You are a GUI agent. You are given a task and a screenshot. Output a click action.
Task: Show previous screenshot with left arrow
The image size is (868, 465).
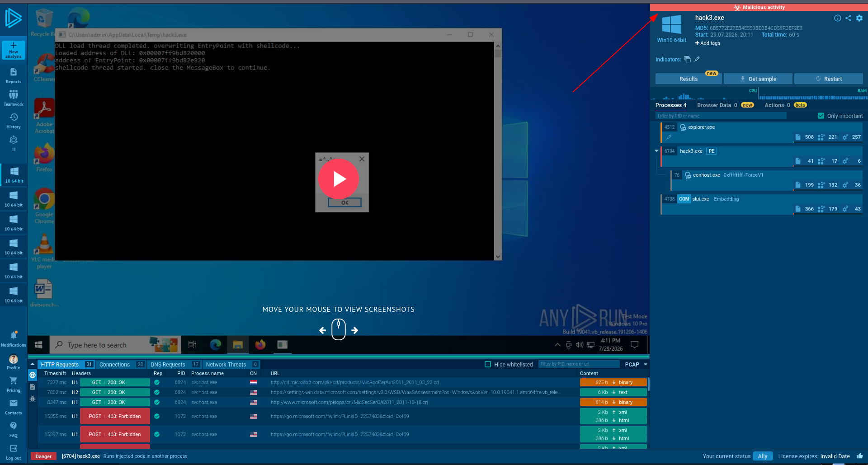pos(322,330)
